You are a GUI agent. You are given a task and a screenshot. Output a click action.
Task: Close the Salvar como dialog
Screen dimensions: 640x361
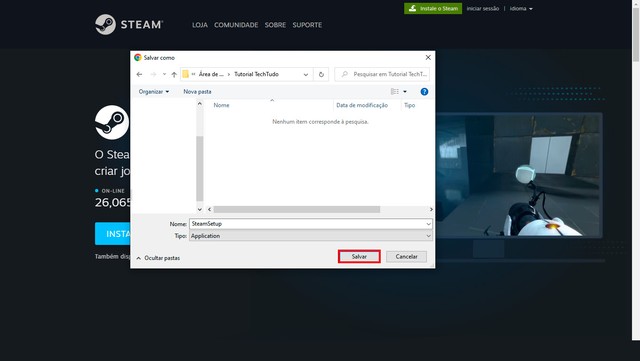coord(428,58)
